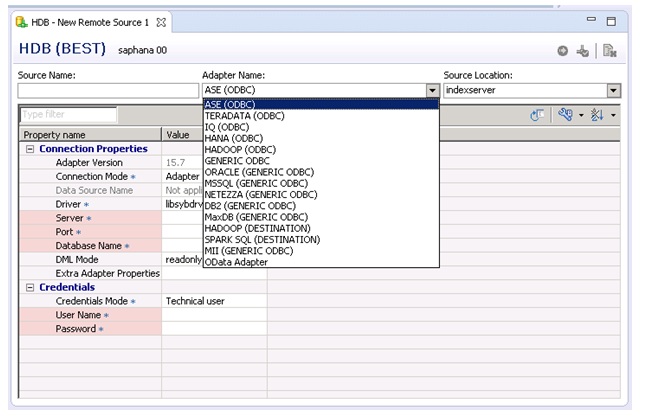
Task: Select TERADATA (ODBC) adapter
Action: tap(321, 116)
